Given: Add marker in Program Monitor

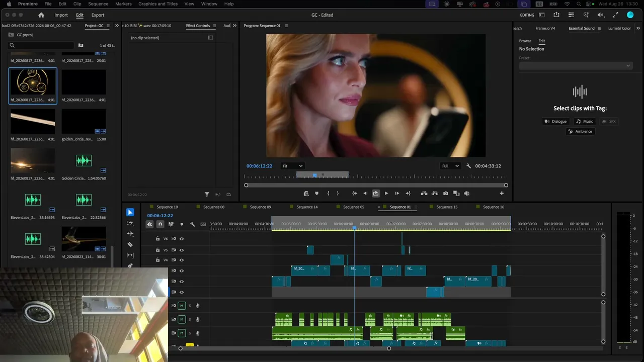Looking at the screenshot, I should (316, 193).
